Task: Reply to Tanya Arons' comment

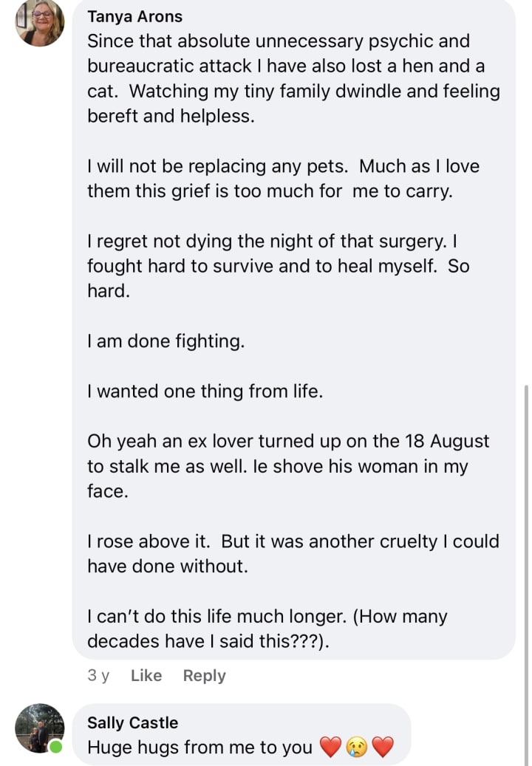Action: 204,676
